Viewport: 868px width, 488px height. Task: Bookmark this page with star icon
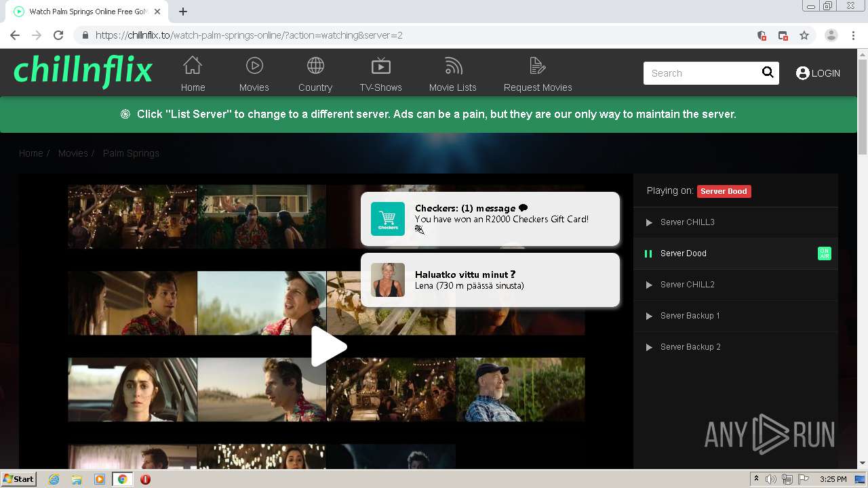click(x=804, y=35)
